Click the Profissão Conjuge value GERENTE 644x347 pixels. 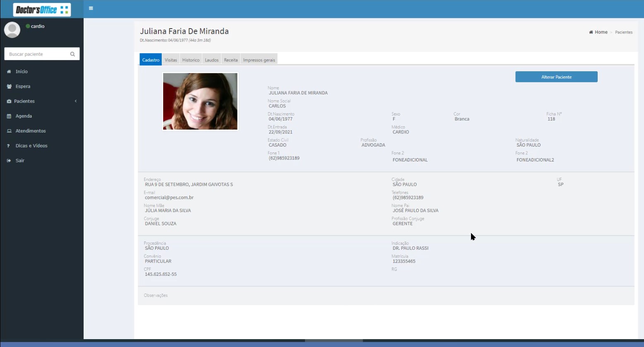point(403,224)
